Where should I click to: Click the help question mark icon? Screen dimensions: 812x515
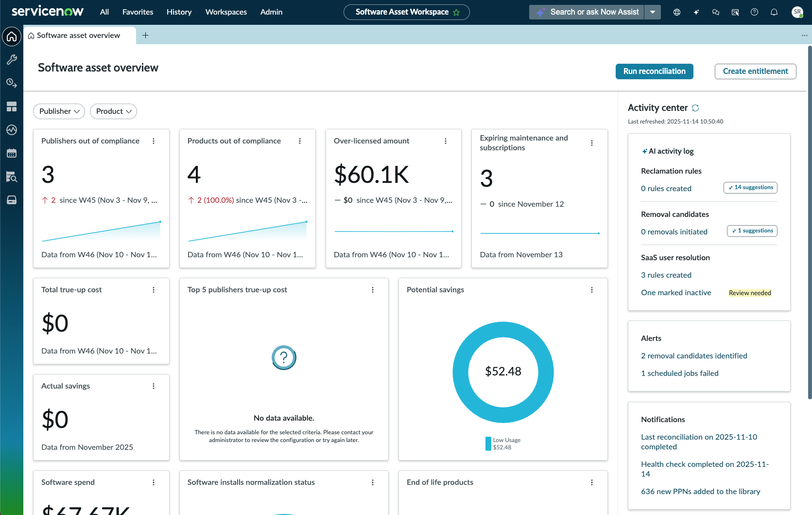(754, 12)
